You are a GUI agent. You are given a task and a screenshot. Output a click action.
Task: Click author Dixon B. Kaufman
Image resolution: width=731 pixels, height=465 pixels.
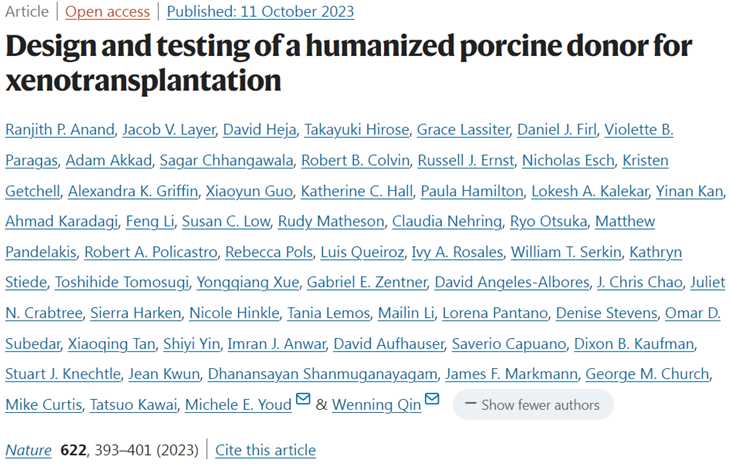point(634,344)
